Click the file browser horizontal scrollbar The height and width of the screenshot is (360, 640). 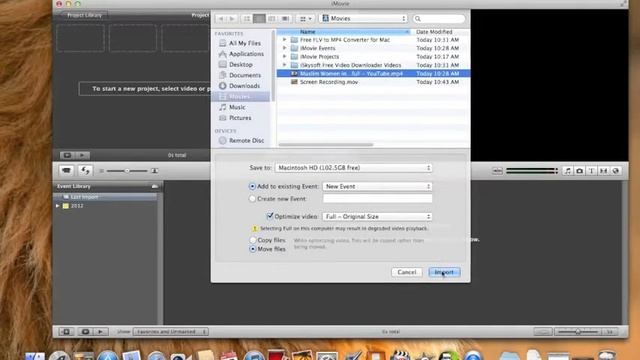pyautogui.click(x=326, y=144)
